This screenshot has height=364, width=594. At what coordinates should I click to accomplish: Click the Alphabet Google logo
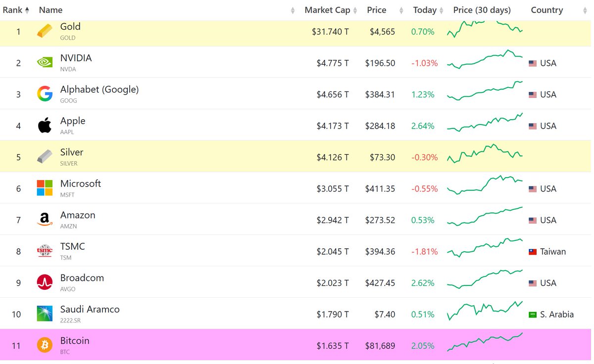(45, 94)
